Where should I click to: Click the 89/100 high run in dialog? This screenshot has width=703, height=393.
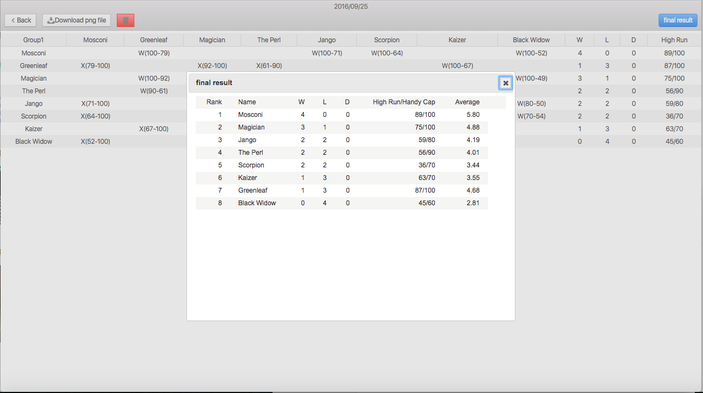click(425, 115)
